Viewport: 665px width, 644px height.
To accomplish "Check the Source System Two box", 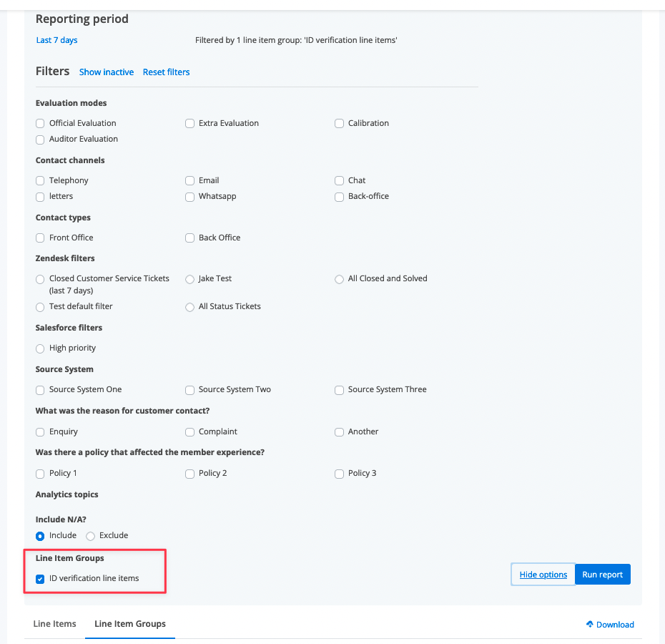I will click(x=189, y=390).
